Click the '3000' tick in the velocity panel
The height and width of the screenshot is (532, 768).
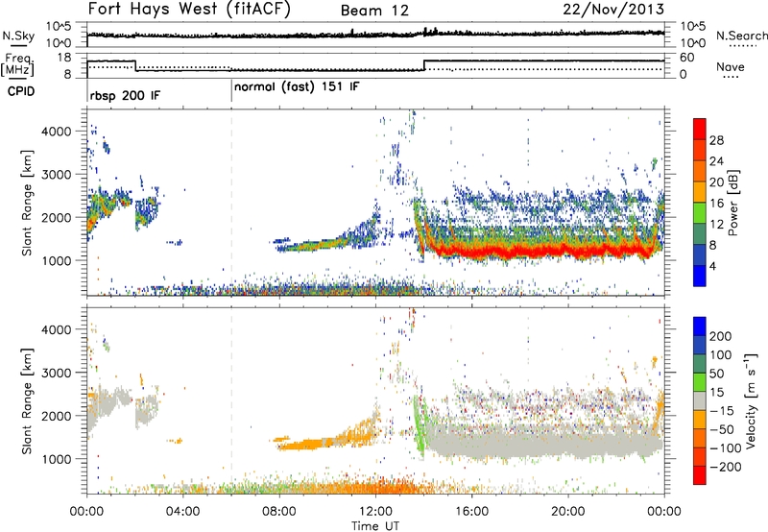pyautogui.click(x=57, y=373)
